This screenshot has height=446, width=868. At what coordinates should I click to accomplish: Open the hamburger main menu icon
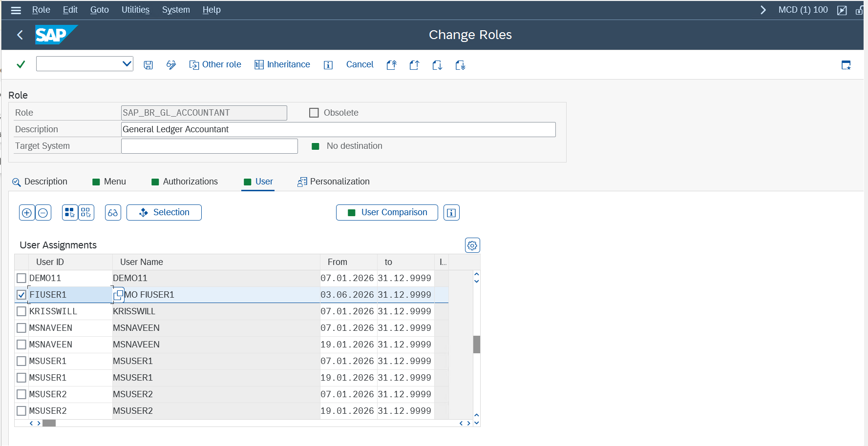click(x=16, y=10)
